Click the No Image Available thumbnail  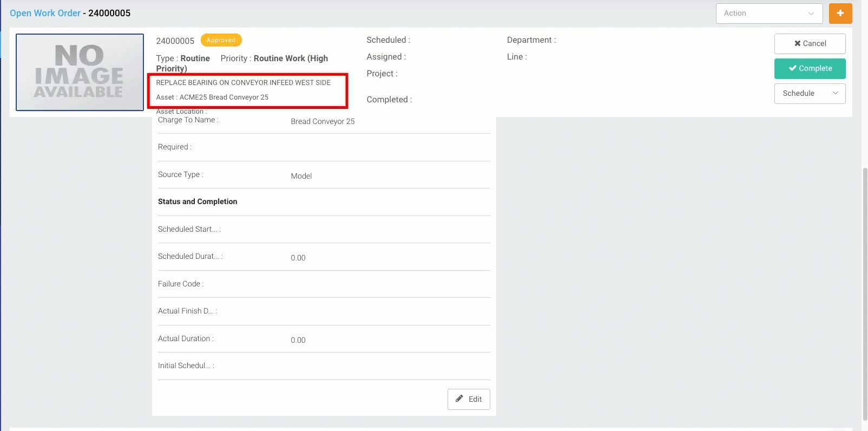[x=80, y=73]
